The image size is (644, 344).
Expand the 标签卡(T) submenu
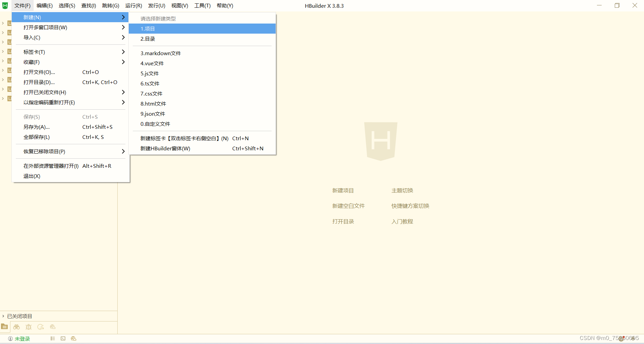[70, 52]
